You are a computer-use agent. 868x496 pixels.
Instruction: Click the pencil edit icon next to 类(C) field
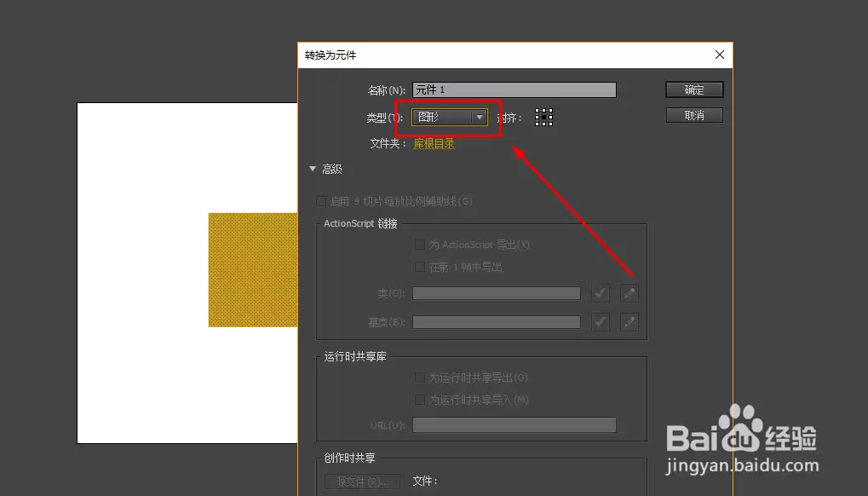(x=629, y=293)
